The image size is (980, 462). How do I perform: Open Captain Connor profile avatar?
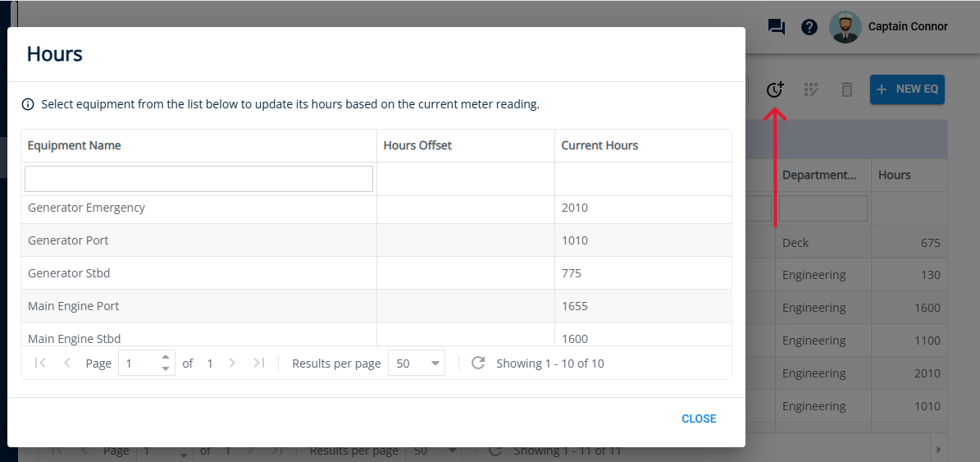(845, 27)
